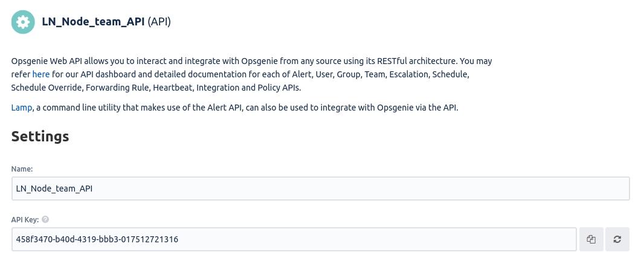Screen dimensions: 644x258
Task: Copy the API key with the clipboard icon
Action: tap(591, 239)
